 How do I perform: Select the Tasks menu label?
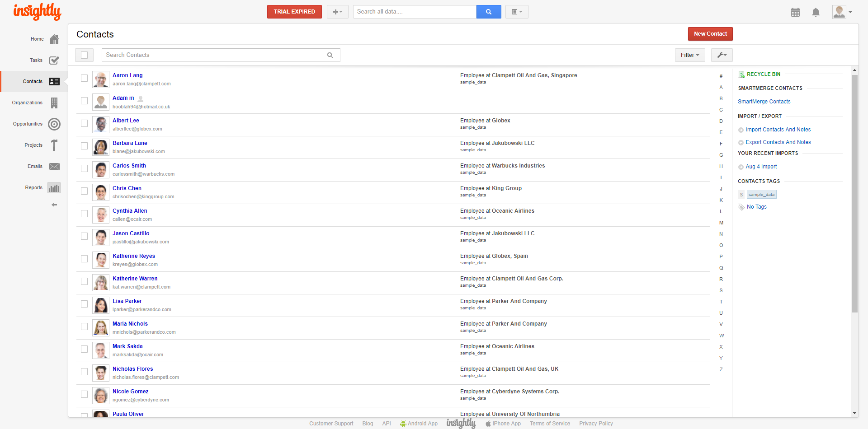(x=36, y=60)
